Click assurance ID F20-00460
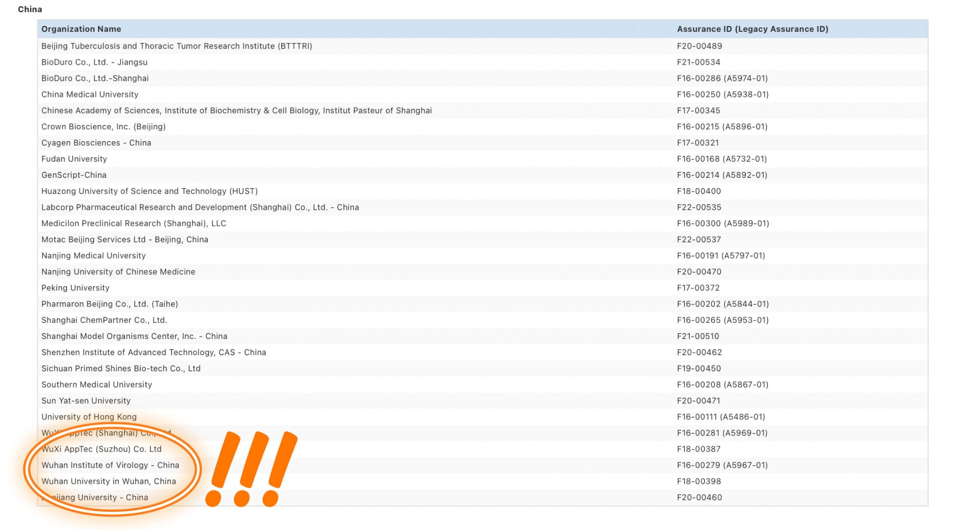The width and height of the screenshot is (980, 530). point(699,499)
